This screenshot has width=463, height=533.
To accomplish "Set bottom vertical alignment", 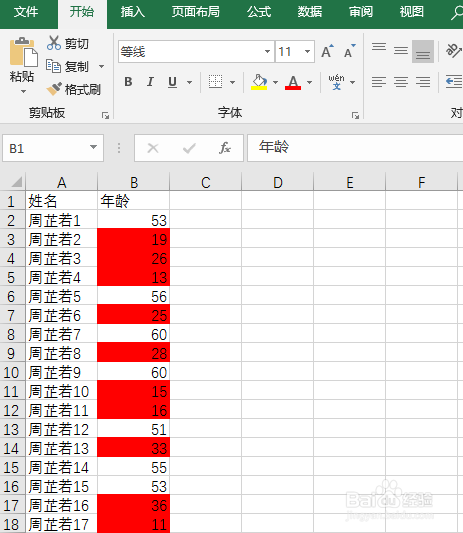I will tap(423, 51).
